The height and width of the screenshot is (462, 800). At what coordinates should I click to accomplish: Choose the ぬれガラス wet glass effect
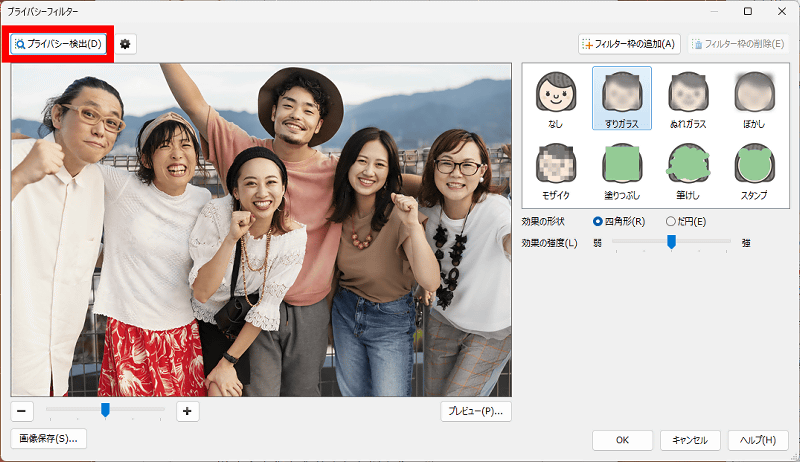point(688,102)
